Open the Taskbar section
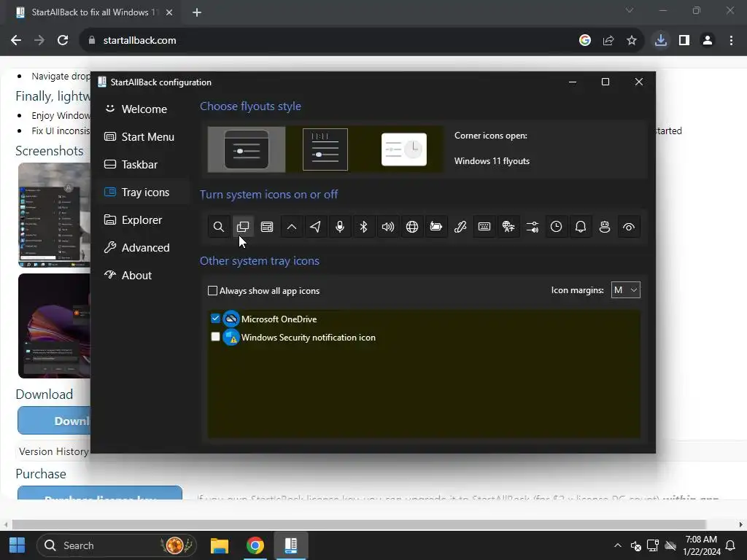 click(x=144, y=164)
